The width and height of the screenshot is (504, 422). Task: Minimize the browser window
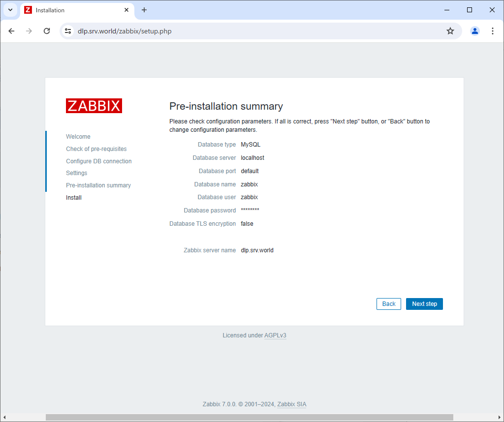[x=447, y=10]
